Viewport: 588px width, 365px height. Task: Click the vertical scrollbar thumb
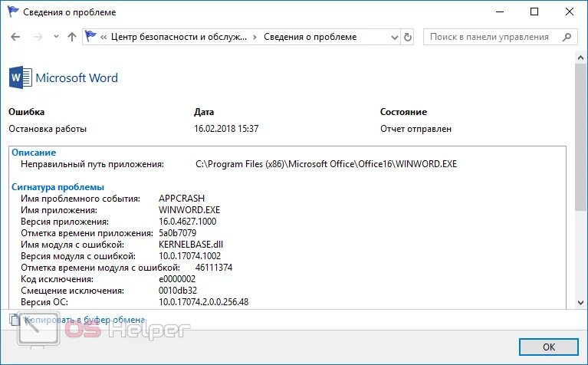[x=580, y=137]
